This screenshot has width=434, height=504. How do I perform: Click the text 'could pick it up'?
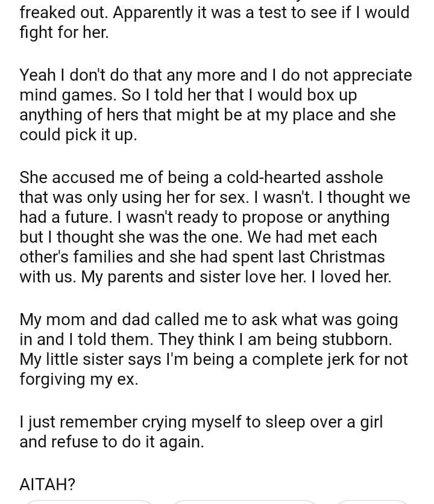[78, 135]
